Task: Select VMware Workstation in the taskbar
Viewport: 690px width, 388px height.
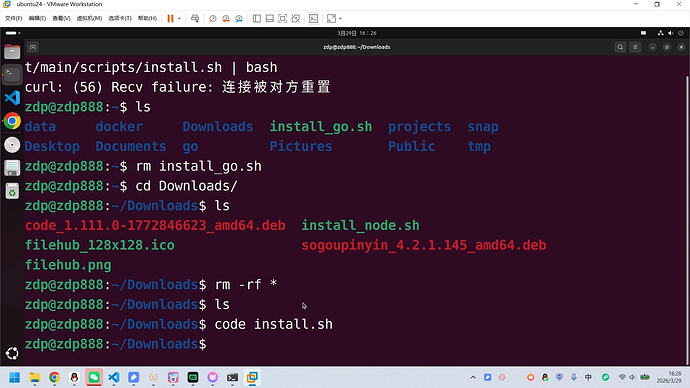Action: click(x=252, y=377)
